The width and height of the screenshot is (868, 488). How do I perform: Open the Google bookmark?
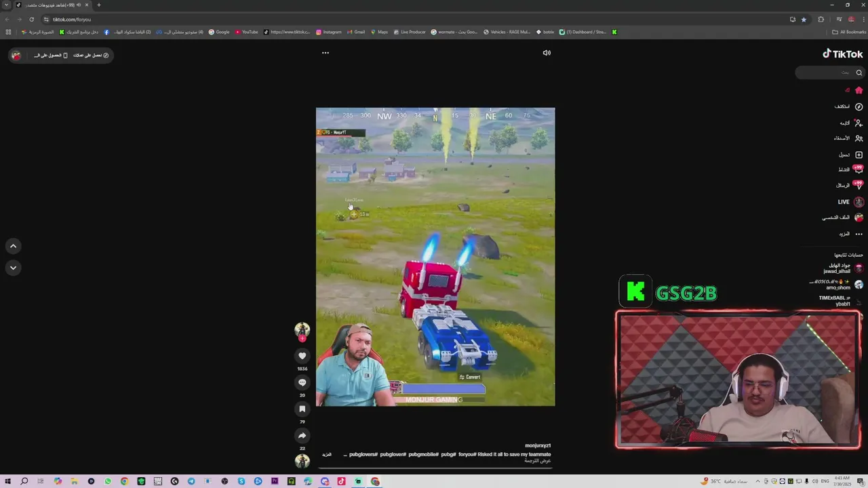point(219,32)
